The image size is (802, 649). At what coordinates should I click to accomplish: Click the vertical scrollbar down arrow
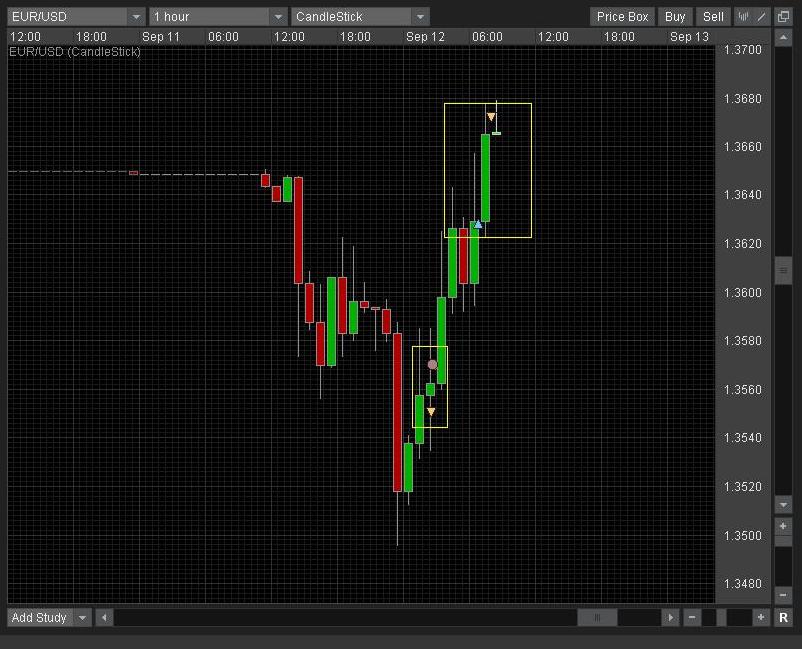(x=783, y=505)
